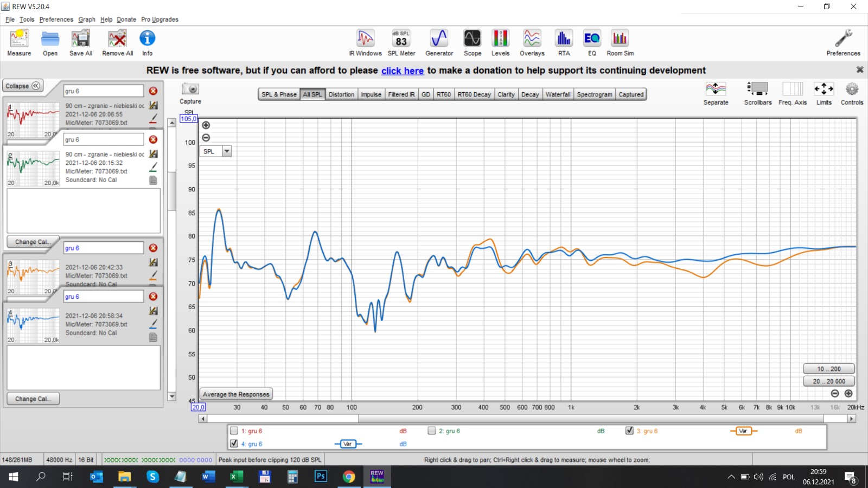
Task: Open the Pro Upgrades menu
Action: coord(160,20)
